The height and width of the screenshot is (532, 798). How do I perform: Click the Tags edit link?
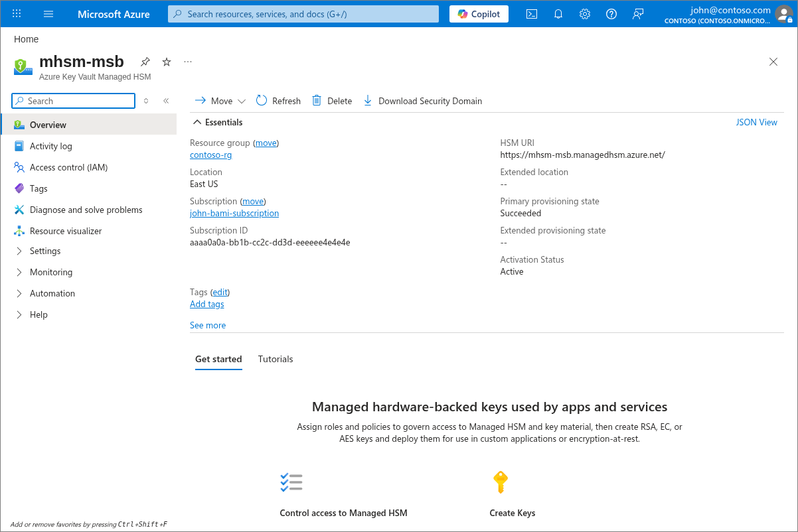coord(220,292)
